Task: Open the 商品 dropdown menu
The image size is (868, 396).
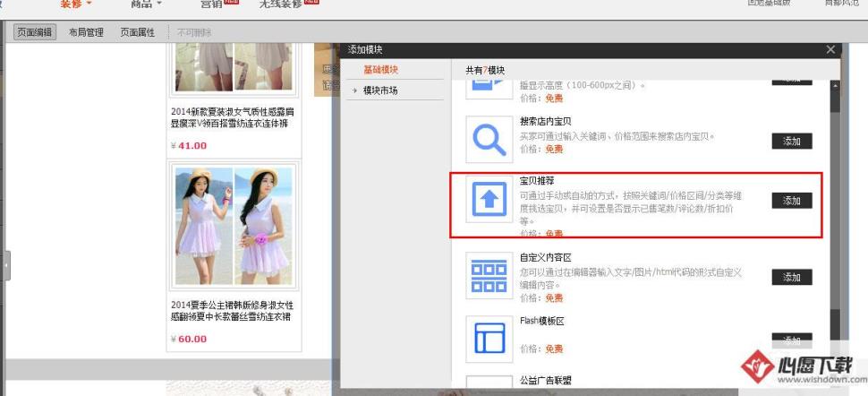Action: pyautogui.click(x=146, y=4)
